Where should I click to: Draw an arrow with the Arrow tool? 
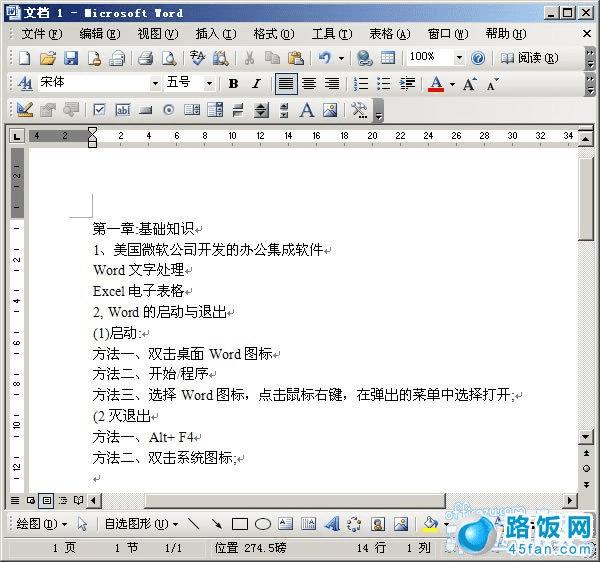217,524
